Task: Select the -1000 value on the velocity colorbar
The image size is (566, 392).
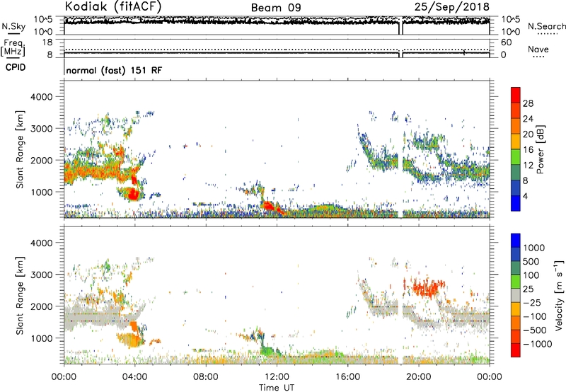Action: [538, 344]
